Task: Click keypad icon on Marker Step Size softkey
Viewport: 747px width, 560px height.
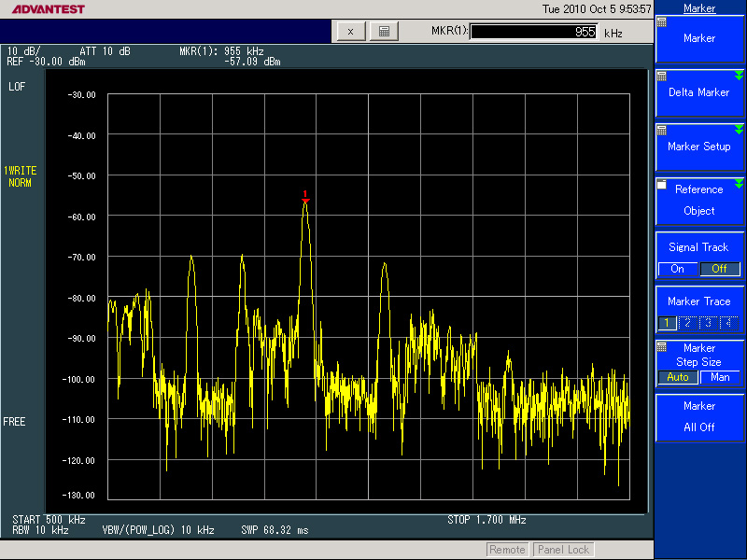Action: coord(662,346)
